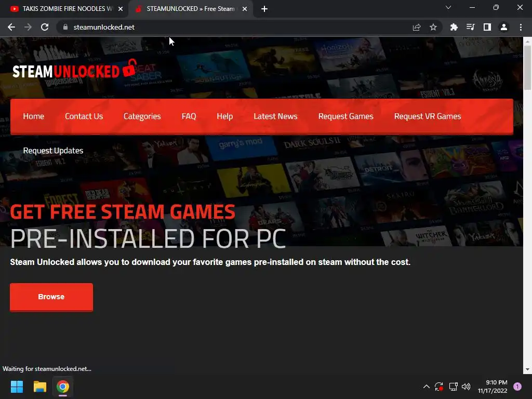Click the headline GET FREE STEAM GAMES
This screenshot has height=399, width=532.
(x=123, y=212)
